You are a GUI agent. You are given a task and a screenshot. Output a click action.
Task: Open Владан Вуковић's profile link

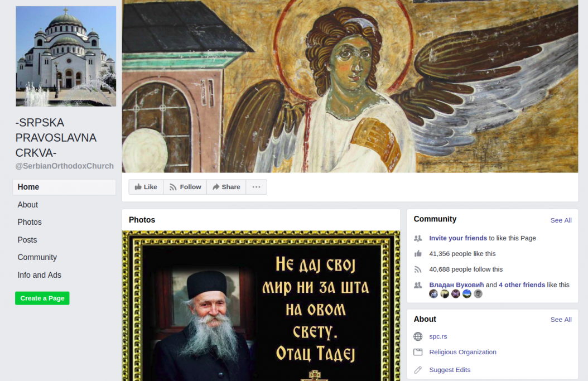pyautogui.click(x=456, y=285)
